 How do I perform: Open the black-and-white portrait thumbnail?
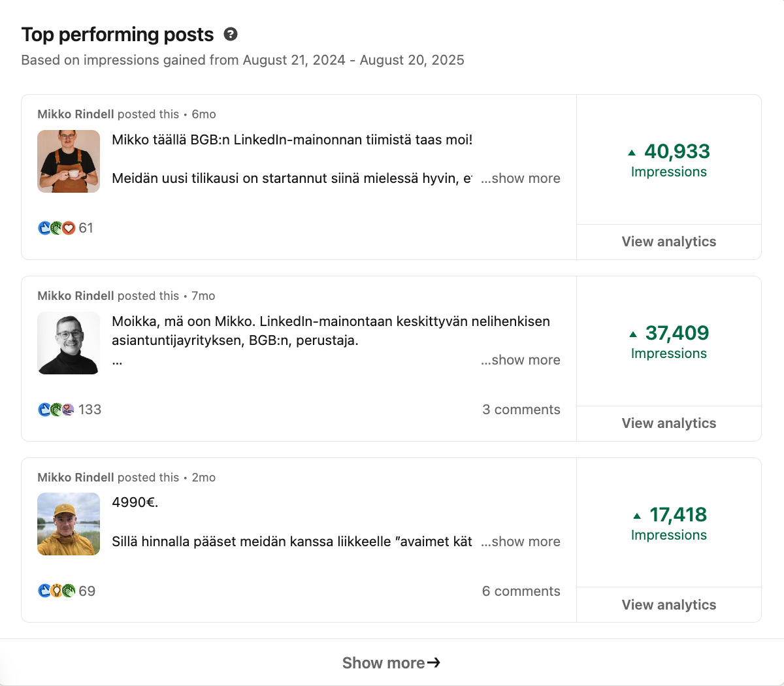tap(69, 343)
